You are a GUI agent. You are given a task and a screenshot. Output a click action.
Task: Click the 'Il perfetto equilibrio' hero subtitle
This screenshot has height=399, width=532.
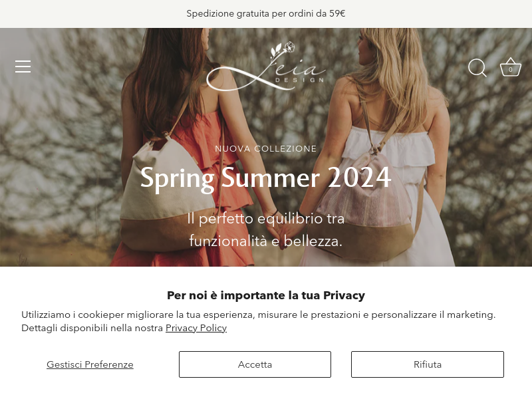click(x=265, y=230)
